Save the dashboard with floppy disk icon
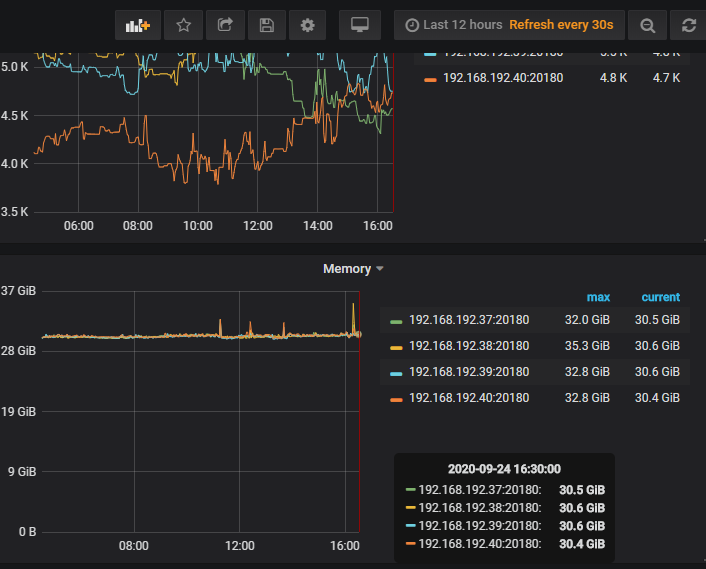706x569 pixels. click(x=266, y=25)
